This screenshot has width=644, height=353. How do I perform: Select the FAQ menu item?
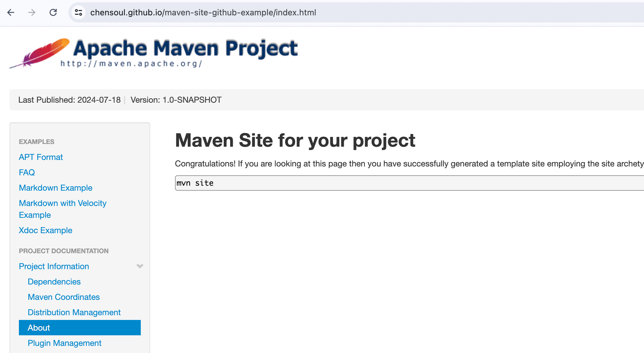coord(27,172)
